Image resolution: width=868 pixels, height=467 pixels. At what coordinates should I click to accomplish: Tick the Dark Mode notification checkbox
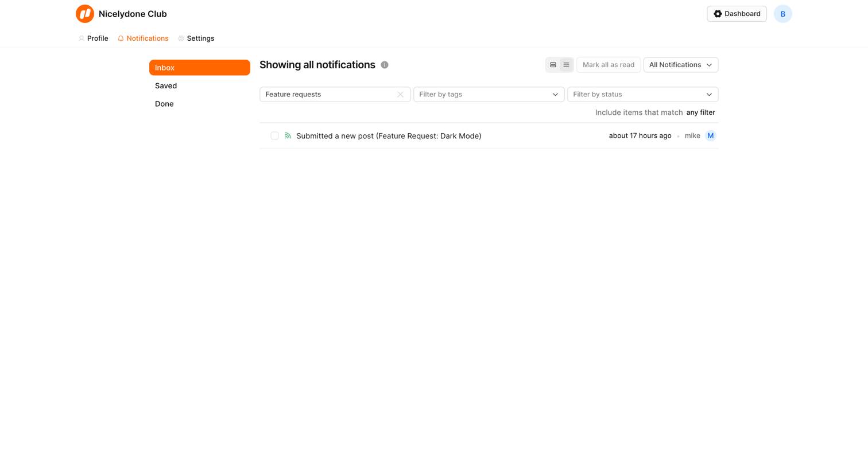click(x=274, y=136)
